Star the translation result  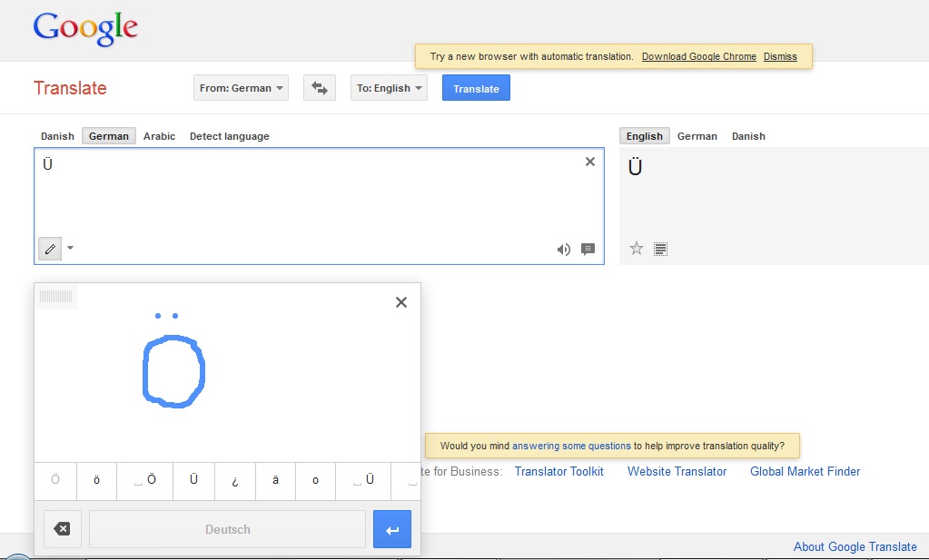pos(637,249)
